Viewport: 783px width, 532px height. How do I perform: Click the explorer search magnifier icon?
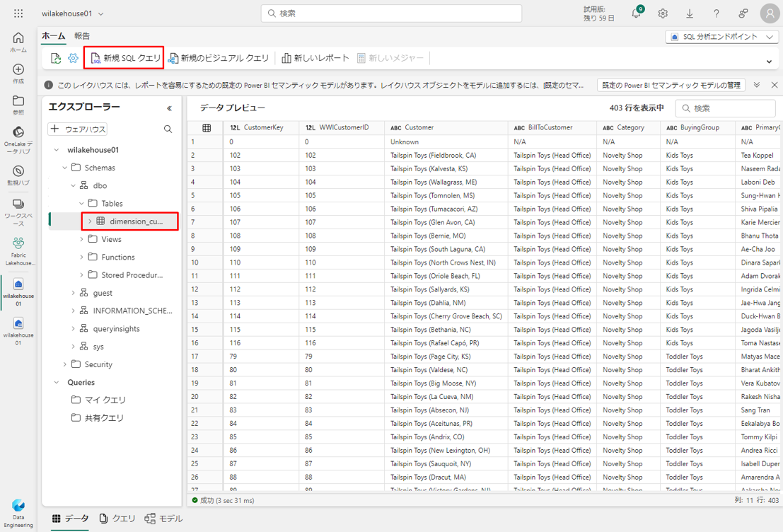tap(168, 129)
